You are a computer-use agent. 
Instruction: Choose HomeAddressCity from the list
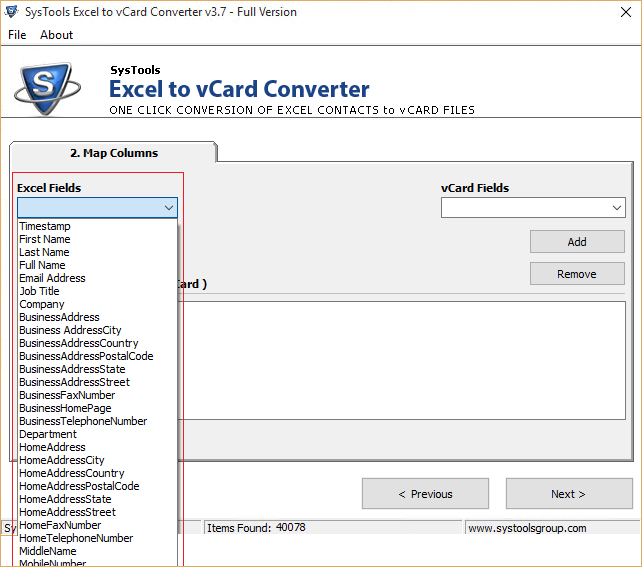[x=97, y=460]
